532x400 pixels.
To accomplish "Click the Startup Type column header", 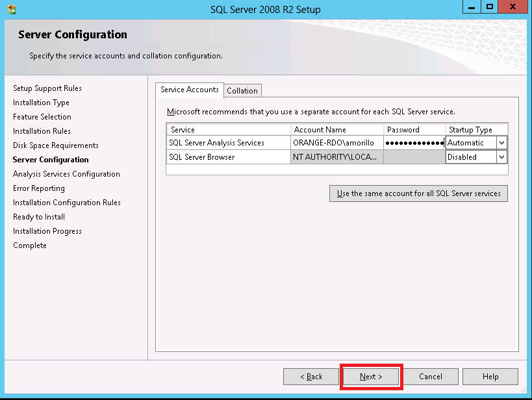I will 477,130.
